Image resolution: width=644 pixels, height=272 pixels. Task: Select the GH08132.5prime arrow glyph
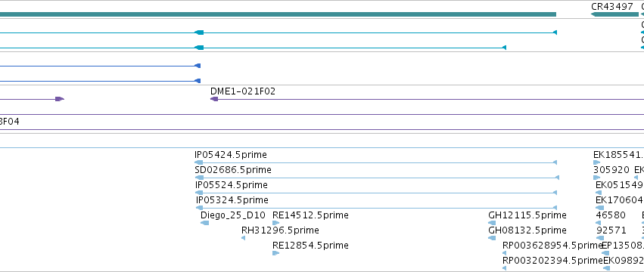click(x=492, y=238)
